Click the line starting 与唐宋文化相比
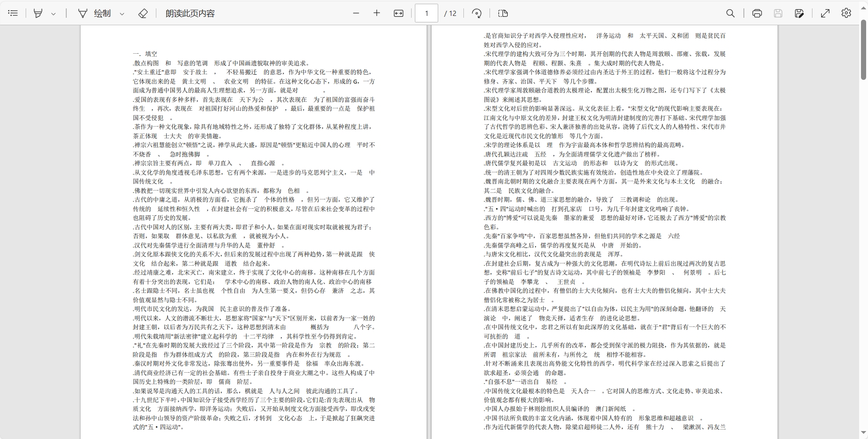Image resolution: width=868 pixels, height=439 pixels. pos(554,254)
